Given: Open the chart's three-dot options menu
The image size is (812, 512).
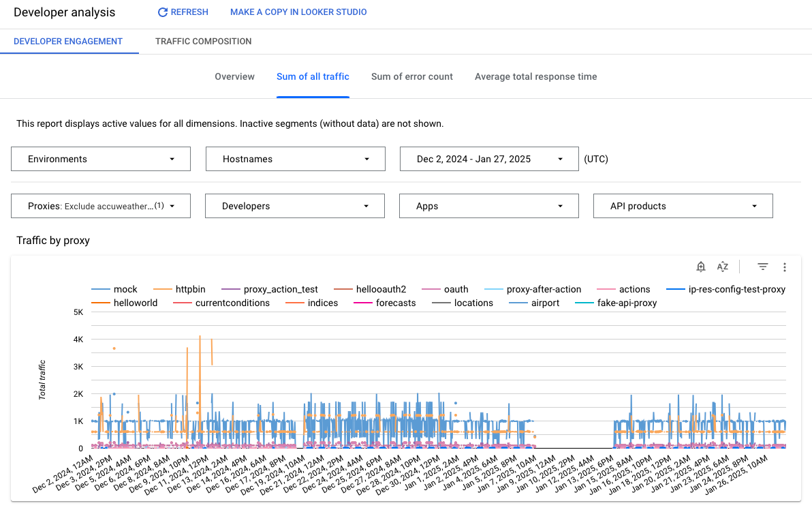Looking at the screenshot, I should [x=785, y=267].
